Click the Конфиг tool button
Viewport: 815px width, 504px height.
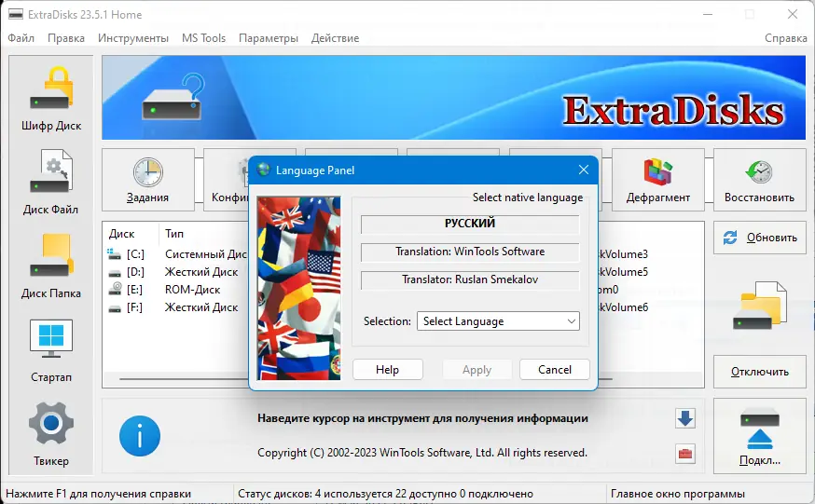click(226, 180)
